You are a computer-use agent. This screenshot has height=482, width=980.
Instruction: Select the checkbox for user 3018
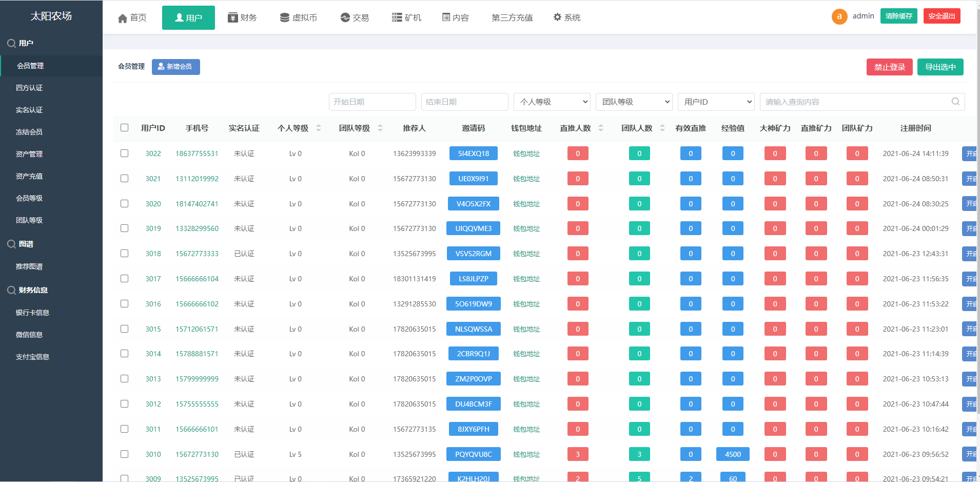(x=125, y=254)
